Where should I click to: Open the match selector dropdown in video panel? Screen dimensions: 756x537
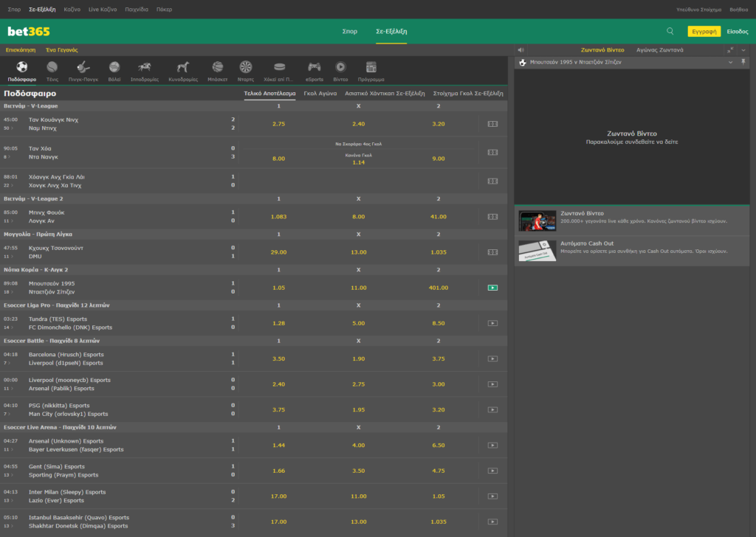click(x=730, y=62)
